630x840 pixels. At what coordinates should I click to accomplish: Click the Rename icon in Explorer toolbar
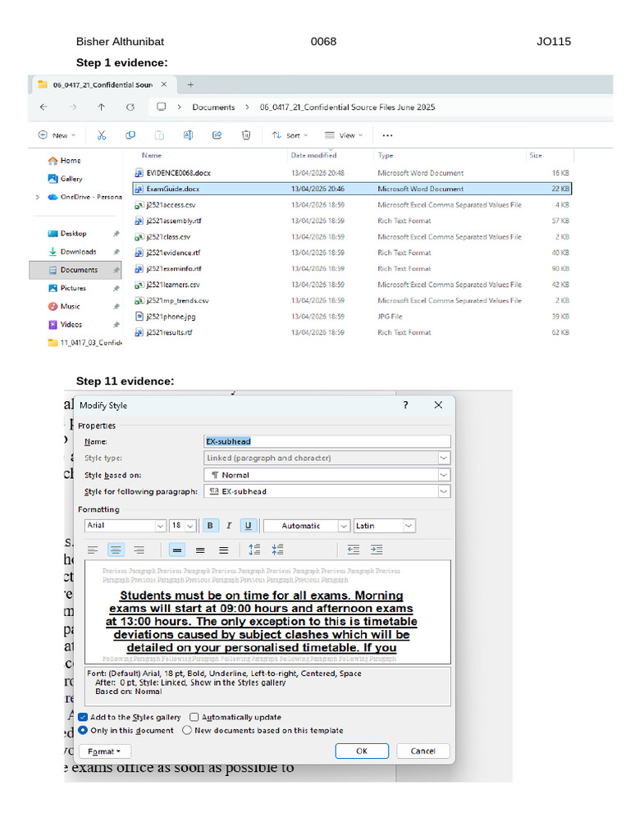click(x=188, y=135)
